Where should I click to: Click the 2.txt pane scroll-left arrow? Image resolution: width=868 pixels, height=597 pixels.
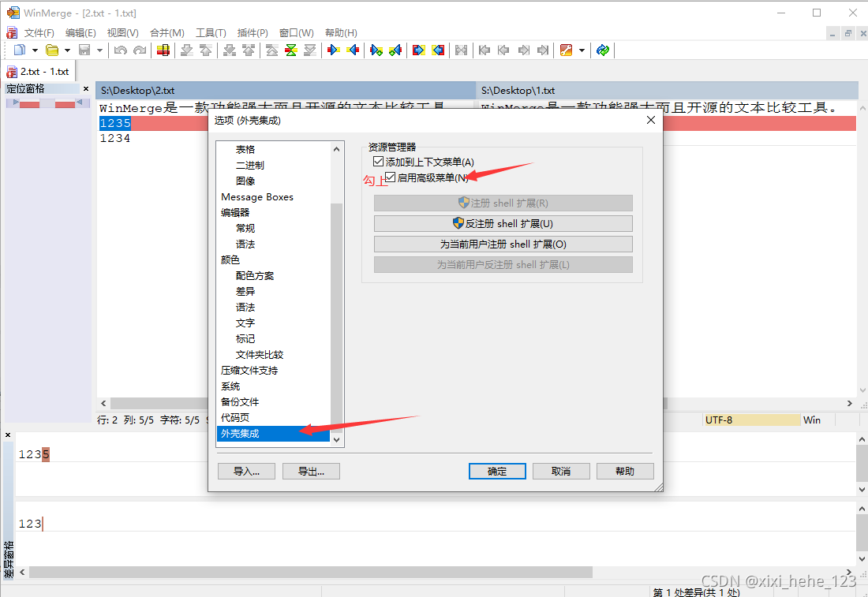tap(103, 403)
